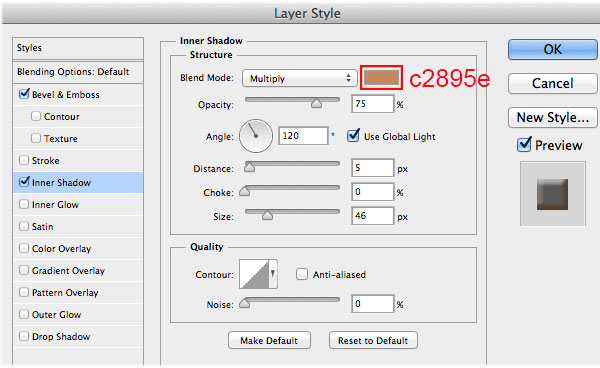Select the Stroke style label
The height and width of the screenshot is (368, 600).
[x=46, y=161]
